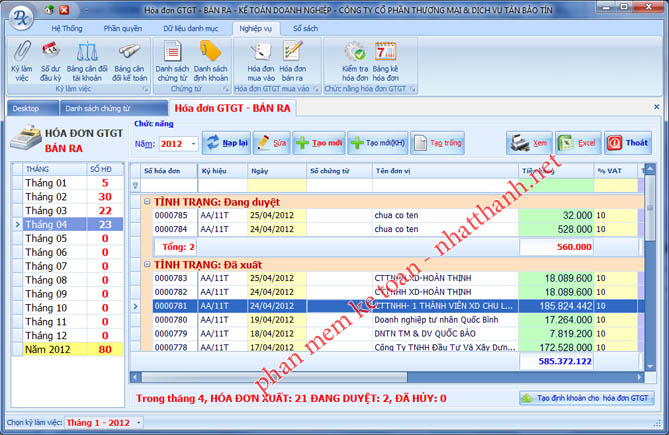This screenshot has height=435, width=669.
Task: Exit with the Thoát button
Action: click(x=628, y=143)
